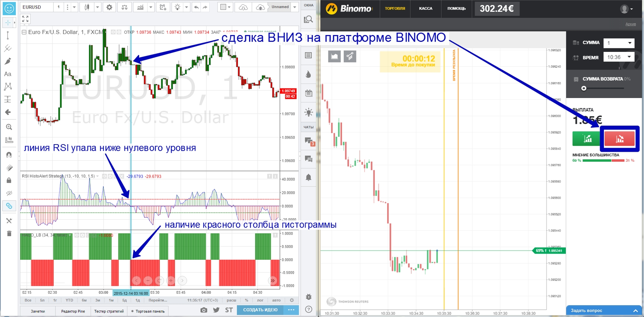Image resolution: width=644 pixels, height=317 pixels.
Task: Open the Unnamed layout dropdown arrow
Action: pos(295,7)
